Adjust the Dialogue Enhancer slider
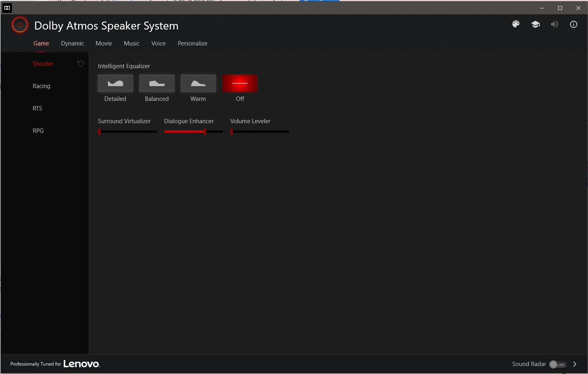Image resolution: width=588 pixels, height=374 pixels. click(x=194, y=132)
